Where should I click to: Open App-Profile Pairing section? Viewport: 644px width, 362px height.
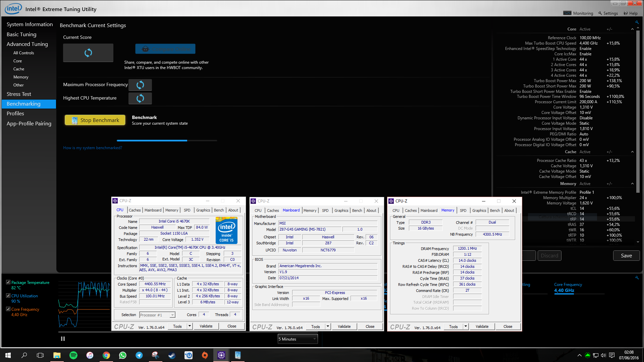point(29,124)
